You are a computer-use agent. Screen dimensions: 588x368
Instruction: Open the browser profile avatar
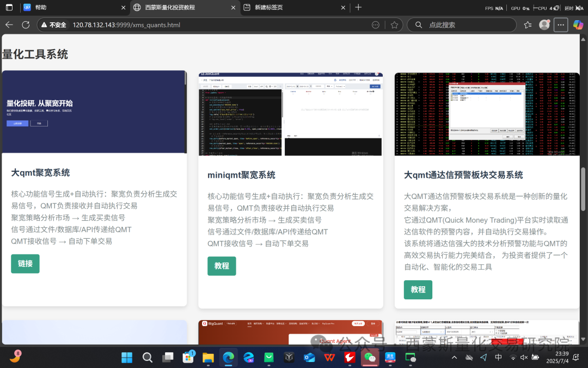(544, 25)
